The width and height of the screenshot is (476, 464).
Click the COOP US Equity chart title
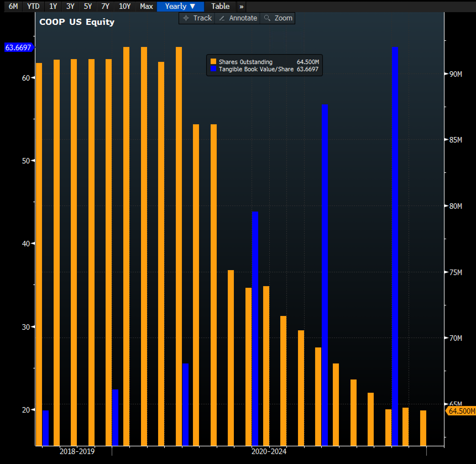point(77,22)
